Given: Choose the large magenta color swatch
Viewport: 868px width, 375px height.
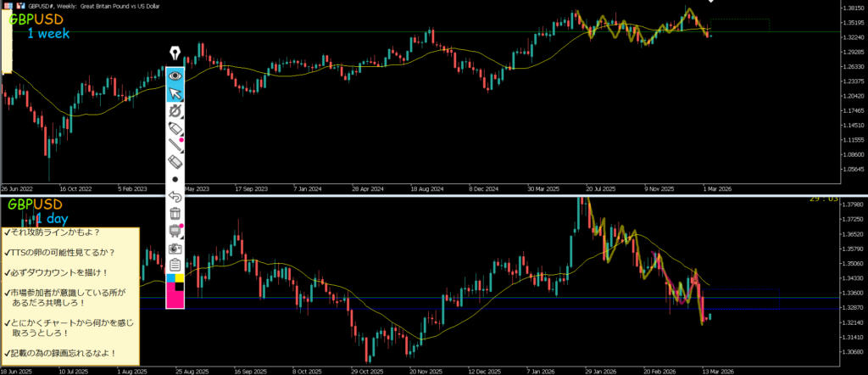Looking at the screenshot, I should pos(175,299).
